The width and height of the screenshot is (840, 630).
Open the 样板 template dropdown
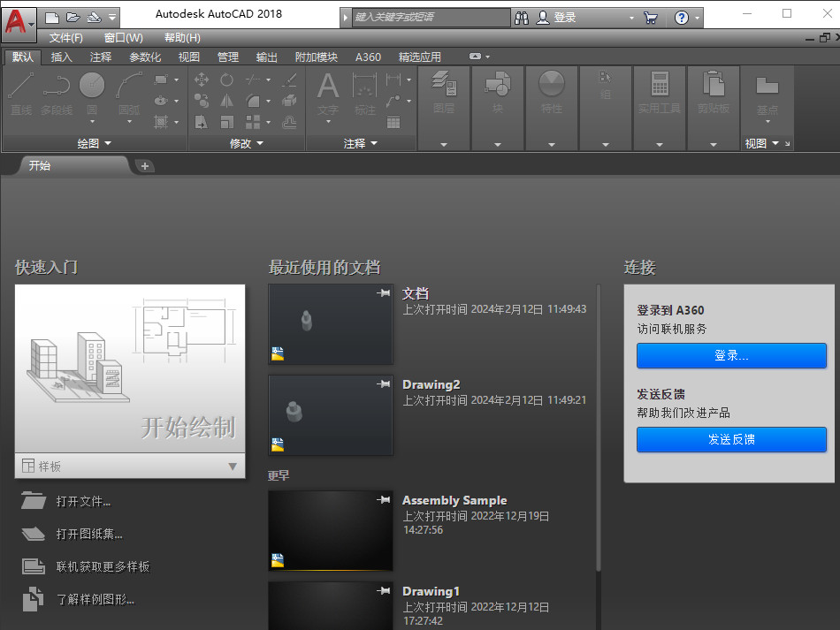point(130,467)
